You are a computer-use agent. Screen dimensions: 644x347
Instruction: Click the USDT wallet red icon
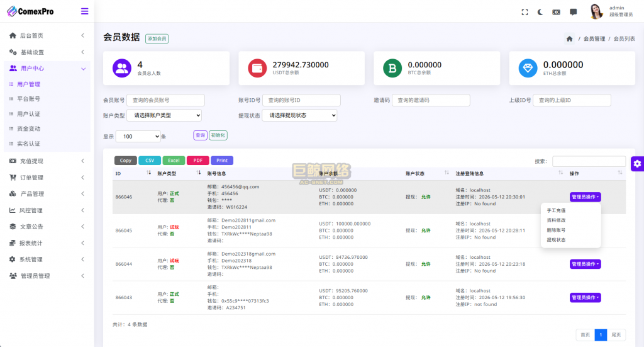click(x=257, y=68)
